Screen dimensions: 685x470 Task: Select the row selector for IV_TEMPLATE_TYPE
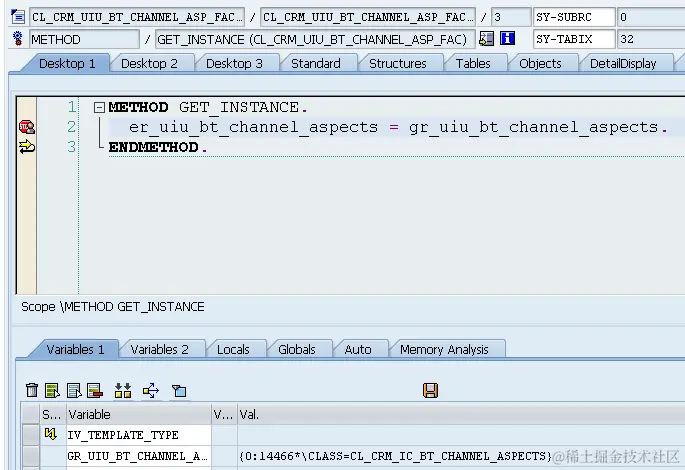[31, 435]
